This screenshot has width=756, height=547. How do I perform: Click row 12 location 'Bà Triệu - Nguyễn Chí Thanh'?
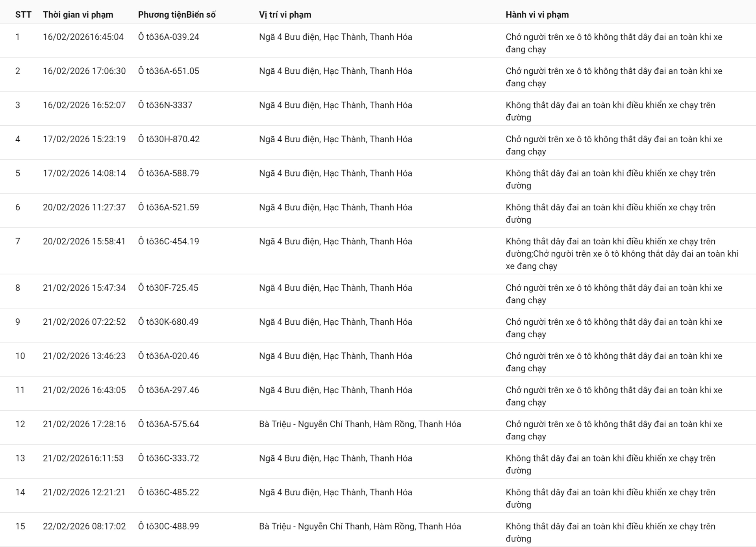point(360,424)
